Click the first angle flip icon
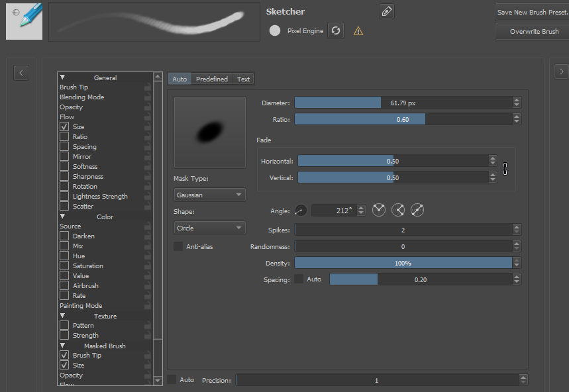Viewport: 569px width, 392px height. click(379, 211)
